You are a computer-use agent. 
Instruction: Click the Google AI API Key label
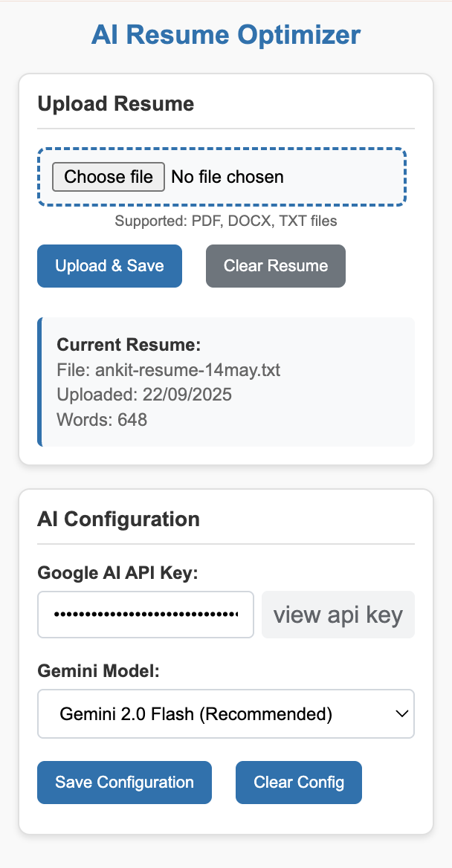(x=117, y=573)
